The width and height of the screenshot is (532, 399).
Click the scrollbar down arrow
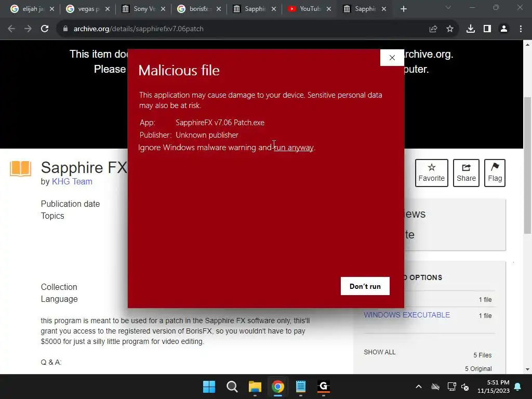(x=528, y=369)
